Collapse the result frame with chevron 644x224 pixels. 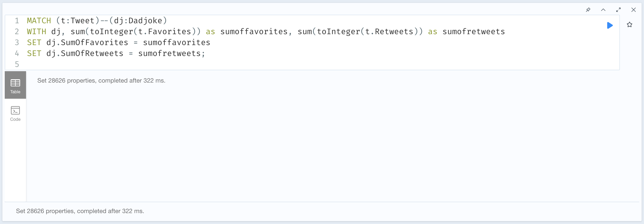(603, 10)
